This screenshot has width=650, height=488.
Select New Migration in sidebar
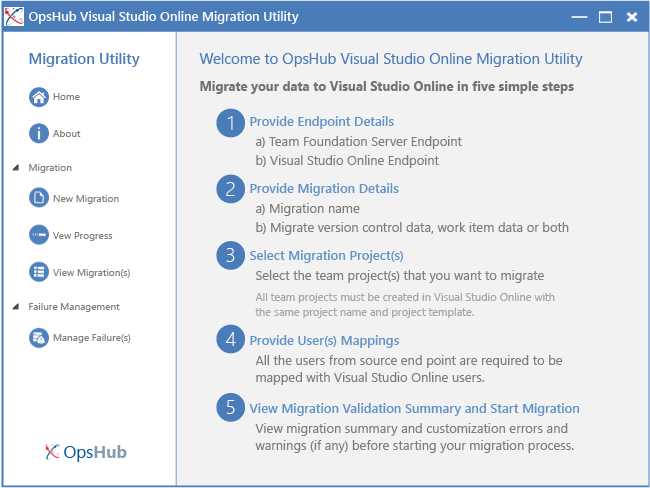pos(86,199)
